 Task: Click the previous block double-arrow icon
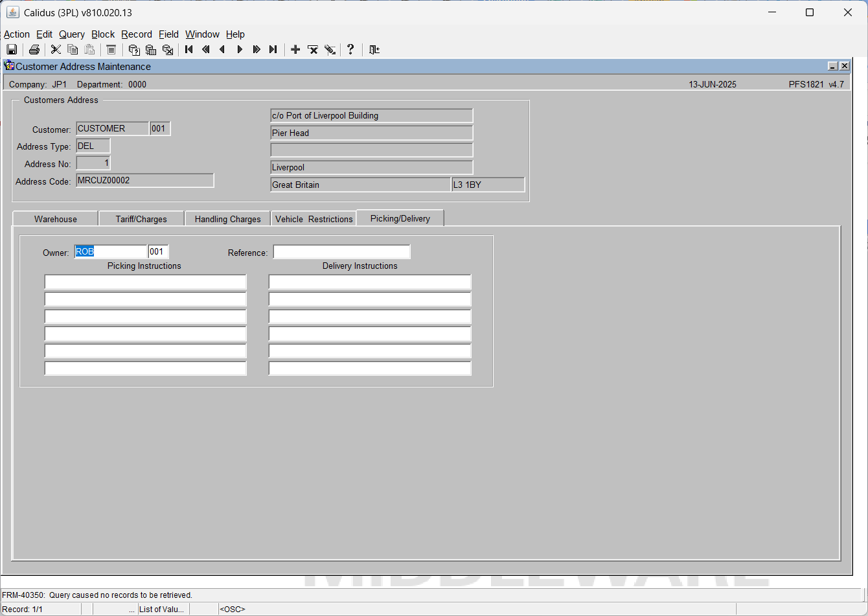click(x=206, y=50)
